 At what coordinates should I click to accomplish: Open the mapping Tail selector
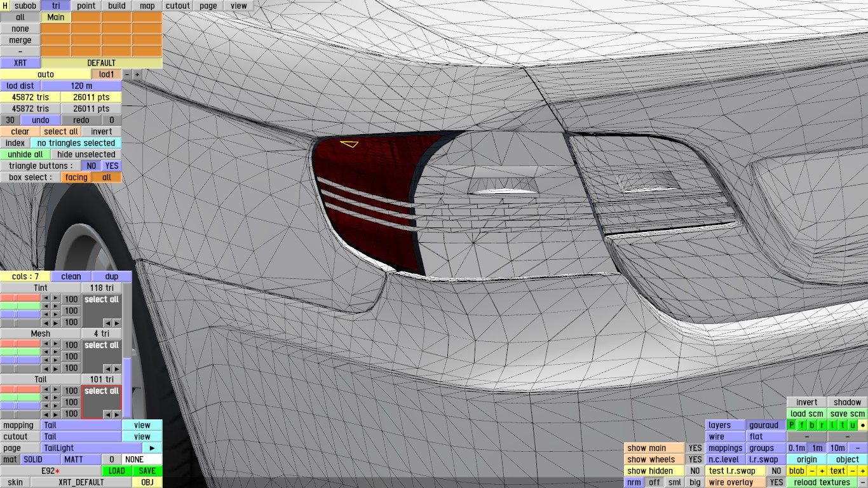[81, 425]
